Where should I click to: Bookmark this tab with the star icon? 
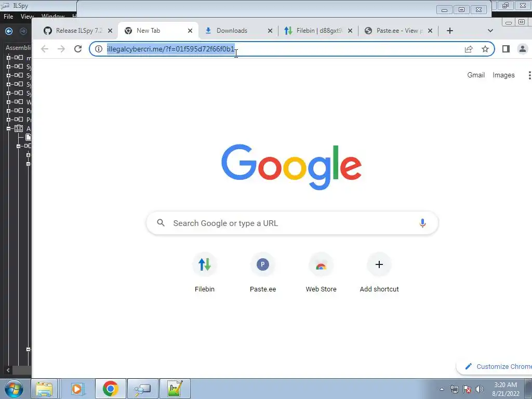485,49
